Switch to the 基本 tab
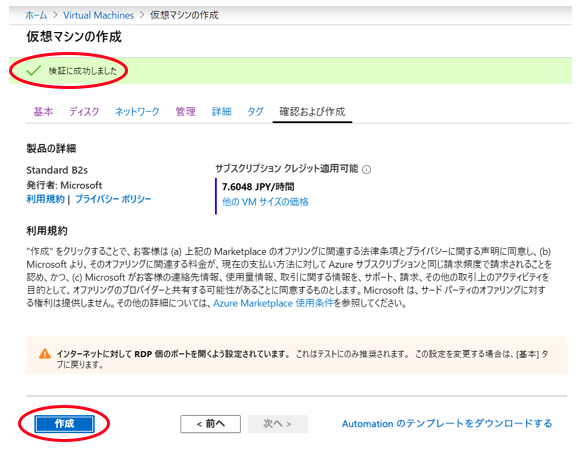Screen dimensions: 583x450 (43, 111)
